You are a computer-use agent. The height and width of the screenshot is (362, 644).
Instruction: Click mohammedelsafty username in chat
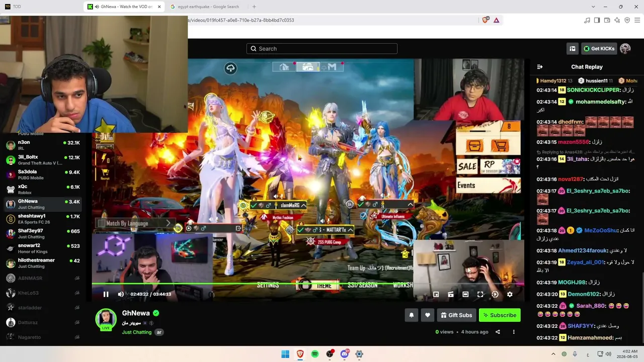599,102
